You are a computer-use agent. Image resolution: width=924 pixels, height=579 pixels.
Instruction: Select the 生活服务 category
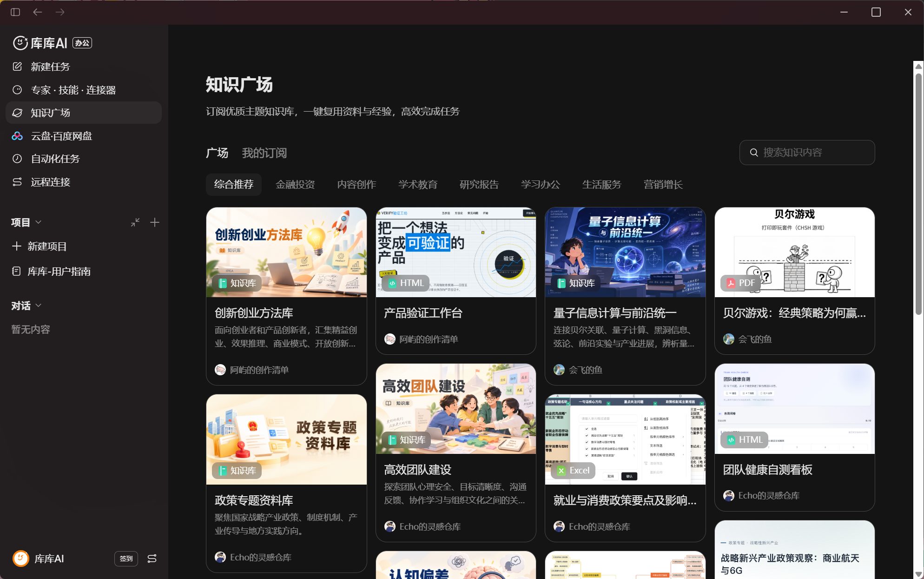[x=602, y=185]
